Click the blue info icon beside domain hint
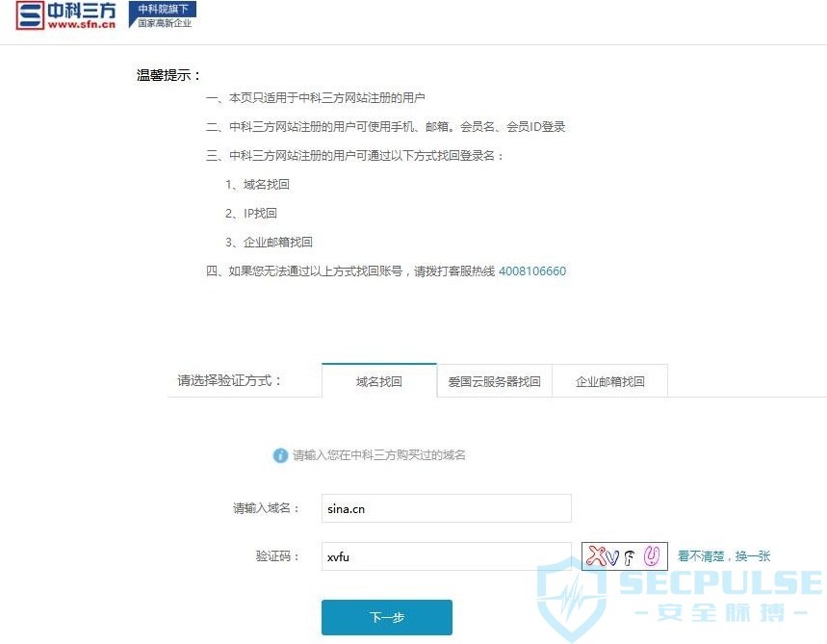This screenshot has height=644, width=827. [280, 455]
